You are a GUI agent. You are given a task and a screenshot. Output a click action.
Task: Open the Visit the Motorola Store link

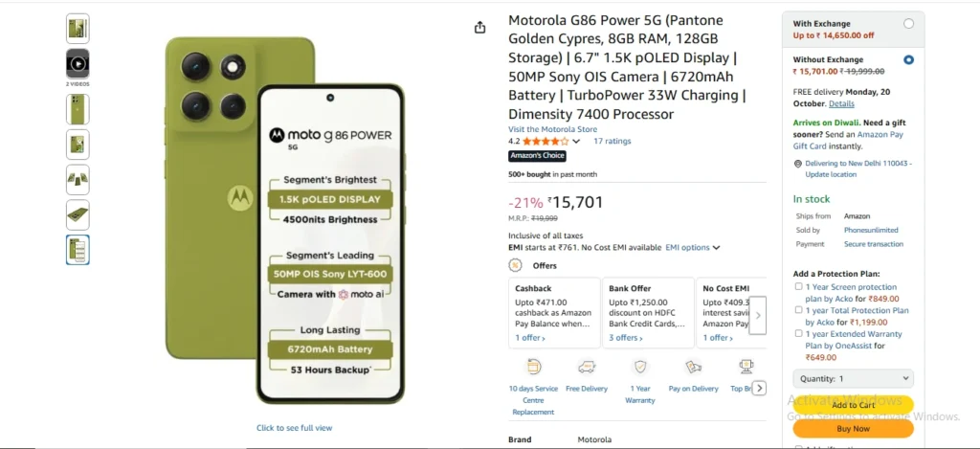[552, 129]
